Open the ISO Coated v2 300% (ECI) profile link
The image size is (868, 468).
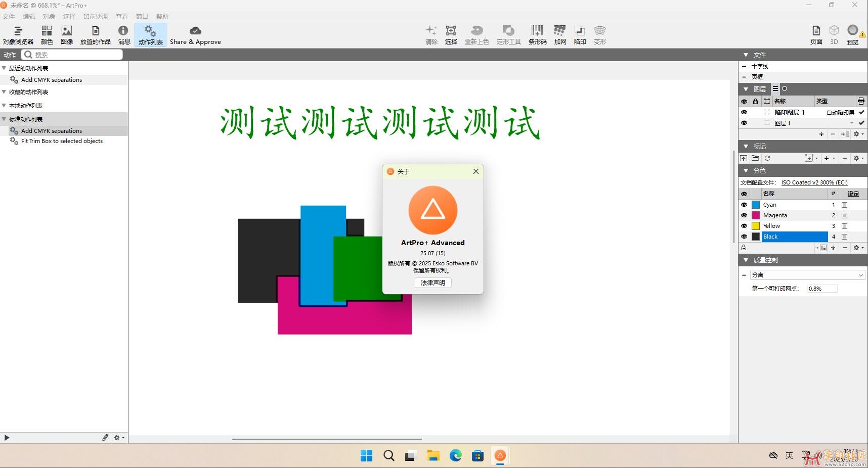pos(814,182)
